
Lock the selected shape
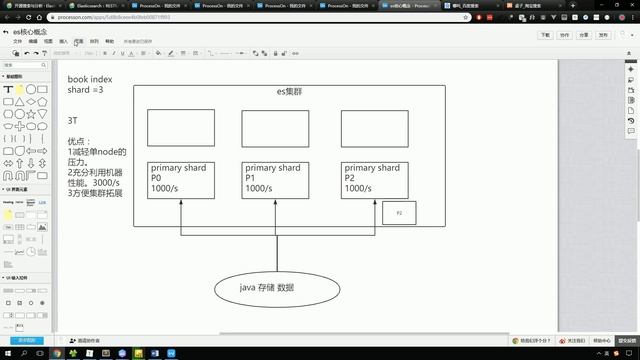(276, 53)
